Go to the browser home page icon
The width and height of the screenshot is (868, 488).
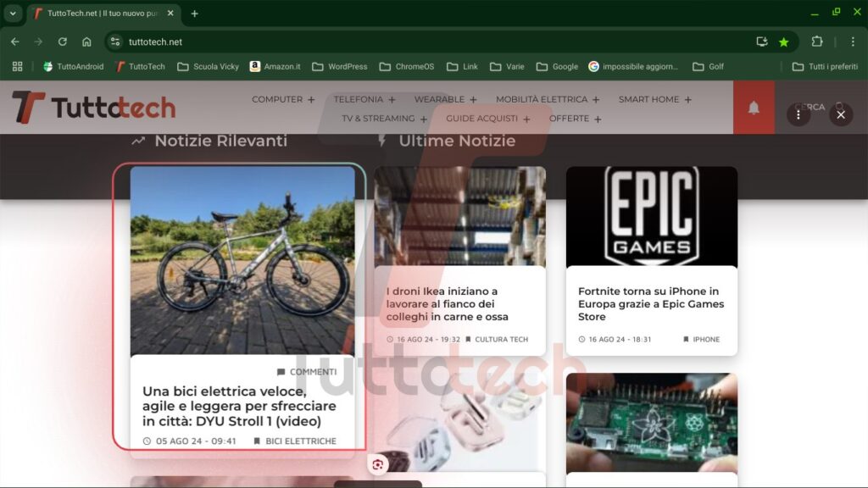pyautogui.click(x=86, y=41)
